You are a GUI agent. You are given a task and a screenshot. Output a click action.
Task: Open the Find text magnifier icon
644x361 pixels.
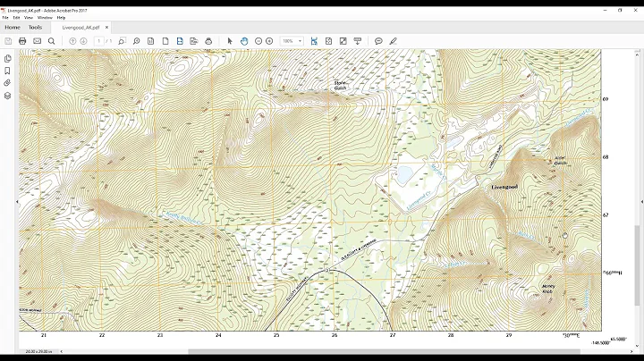[51, 41]
